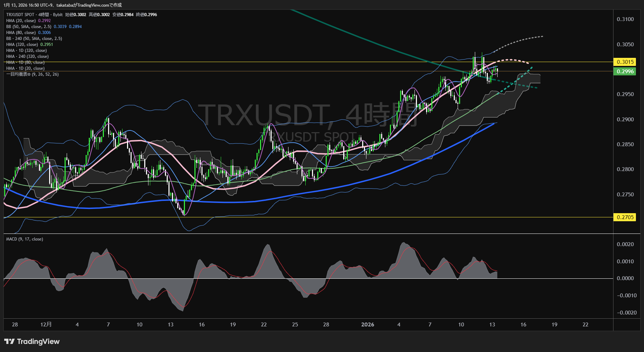This screenshot has height=352, width=644.
Task: Click the 0.3100 mark on price scale
Action: click(x=625, y=19)
